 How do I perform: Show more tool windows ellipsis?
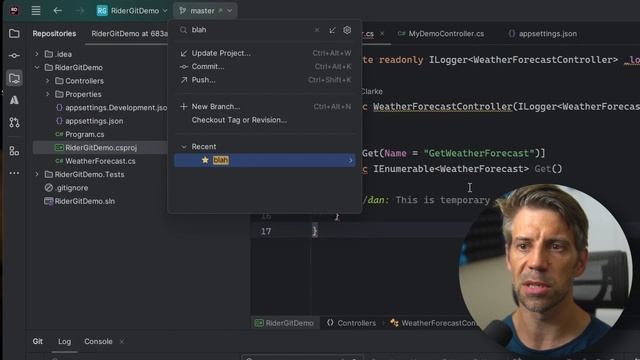click(x=14, y=173)
